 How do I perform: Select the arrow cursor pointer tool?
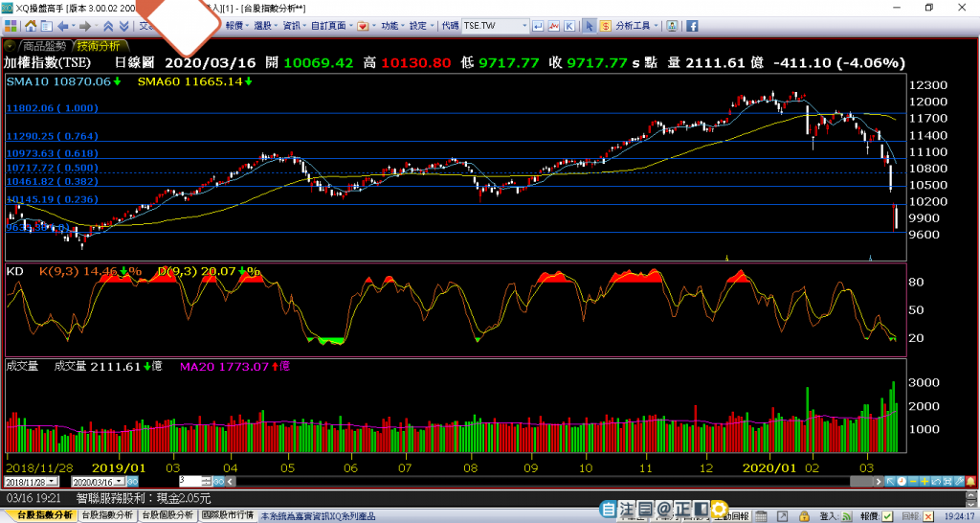point(590,26)
